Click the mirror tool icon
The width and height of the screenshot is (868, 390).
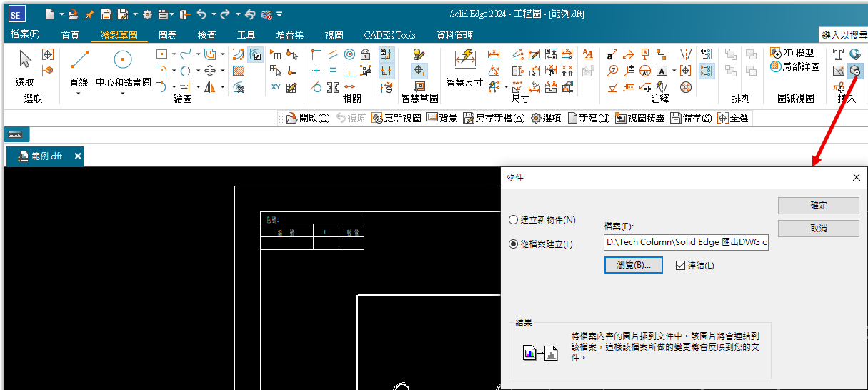click(210, 87)
